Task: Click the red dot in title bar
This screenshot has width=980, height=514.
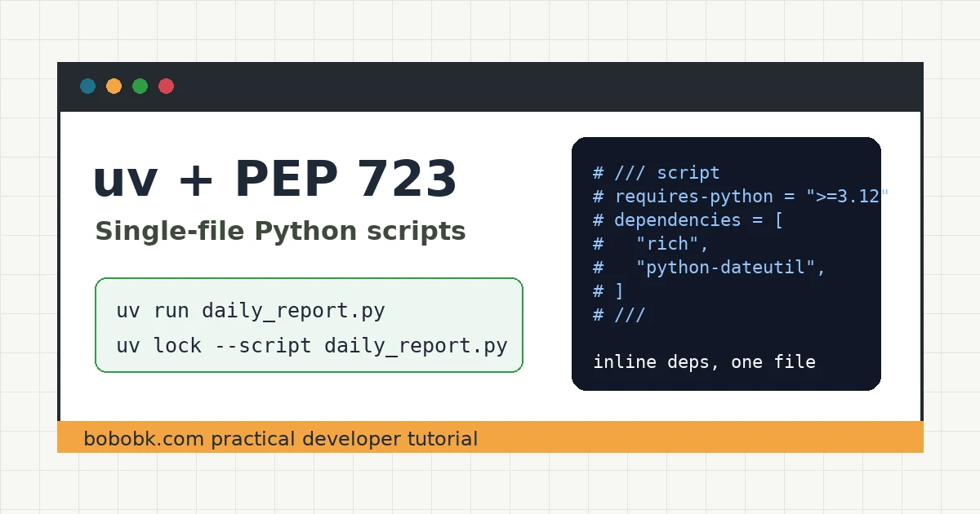Action: [166, 86]
